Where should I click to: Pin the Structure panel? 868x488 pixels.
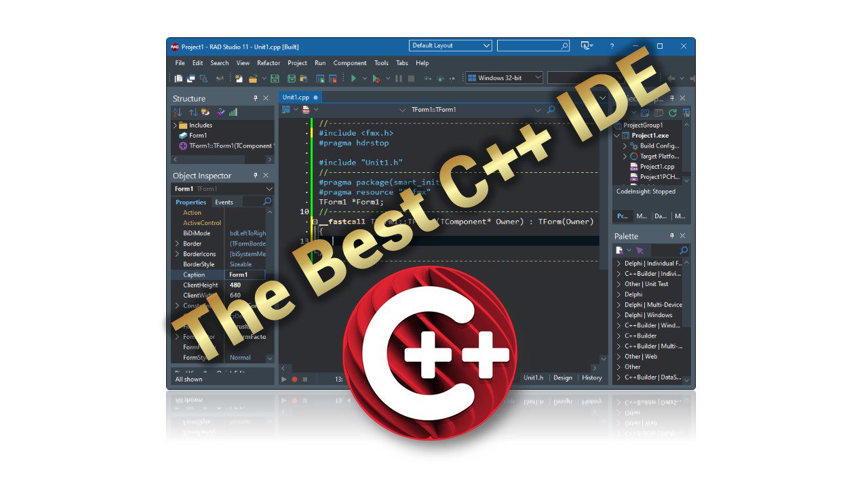(x=256, y=98)
